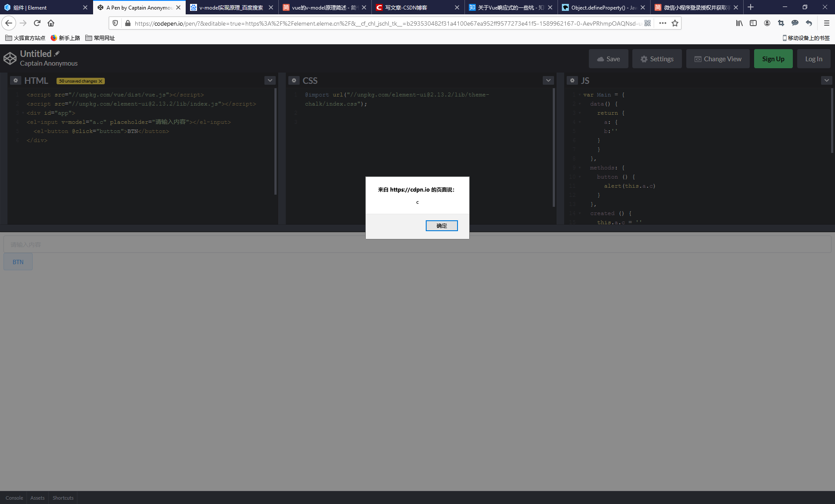Open the HTML panel settings gear
The height and width of the screenshot is (504, 835).
(16, 80)
